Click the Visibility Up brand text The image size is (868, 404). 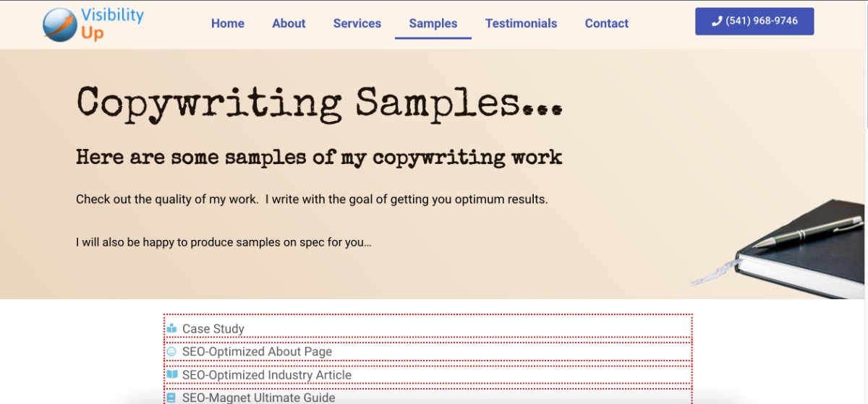coord(112,24)
